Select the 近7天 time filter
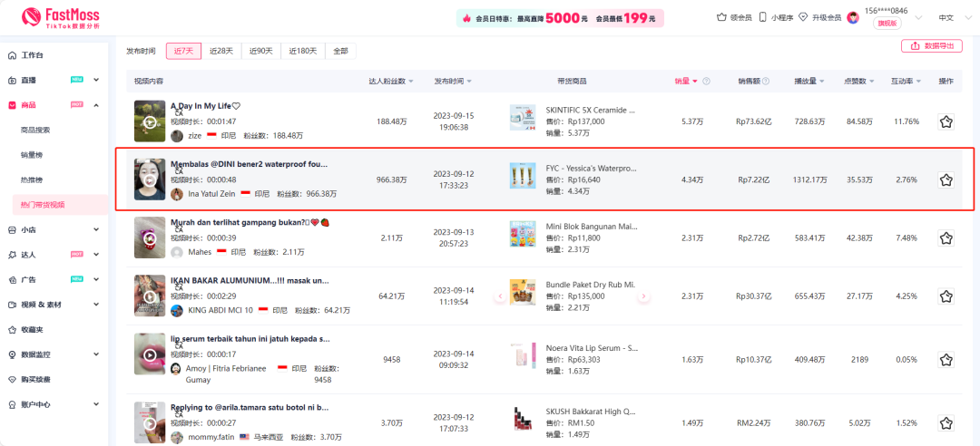This screenshot has width=980, height=446. (x=184, y=52)
